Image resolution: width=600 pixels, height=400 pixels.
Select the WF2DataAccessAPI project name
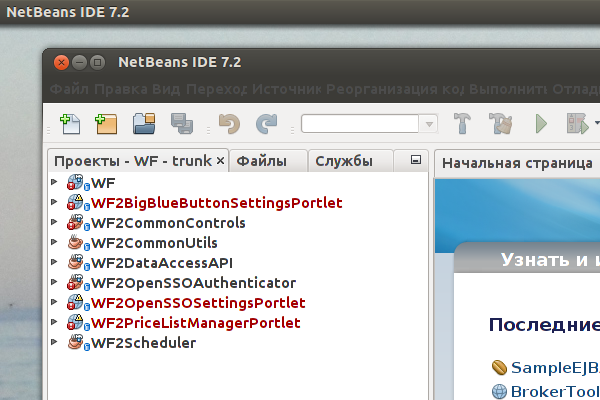(162, 263)
